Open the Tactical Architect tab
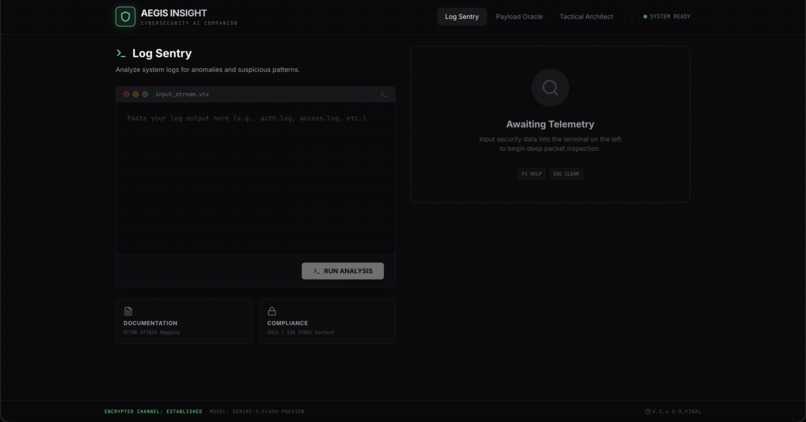Viewport: 806px width, 422px height. 586,16
